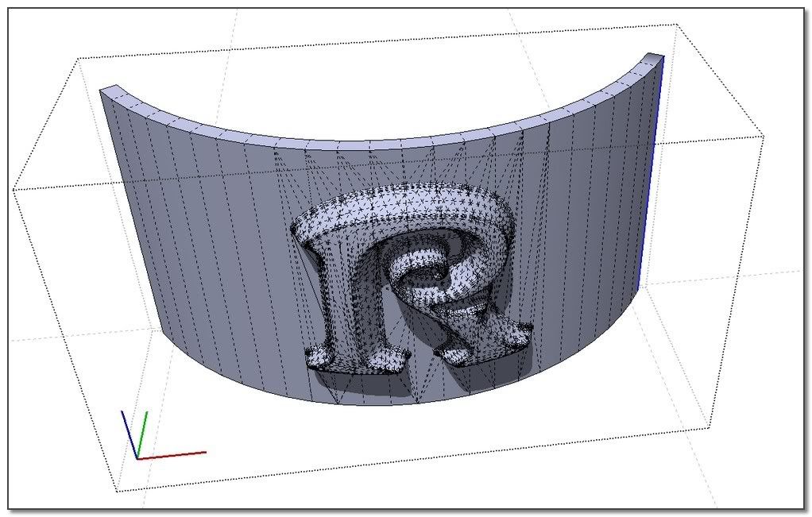Click the blue Z axis line
Image resolution: width=812 pixels, height=517 pixels.
(x=129, y=434)
